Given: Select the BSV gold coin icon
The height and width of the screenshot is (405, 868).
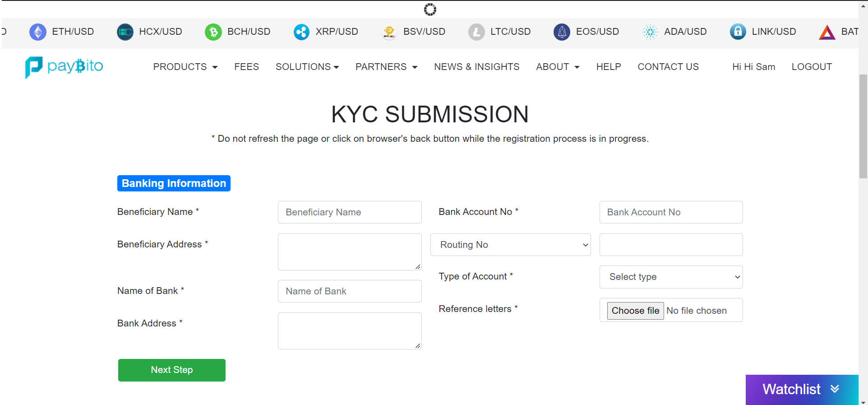Looking at the screenshot, I should (x=388, y=32).
